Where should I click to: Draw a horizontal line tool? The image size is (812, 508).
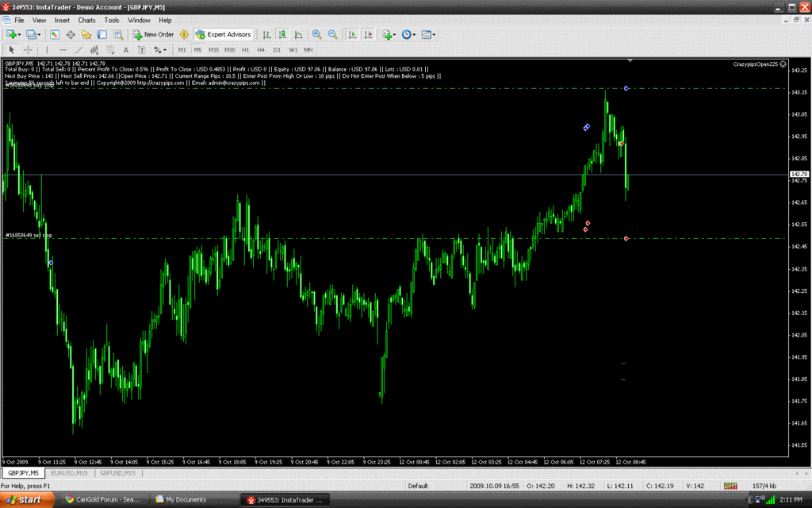coord(63,50)
